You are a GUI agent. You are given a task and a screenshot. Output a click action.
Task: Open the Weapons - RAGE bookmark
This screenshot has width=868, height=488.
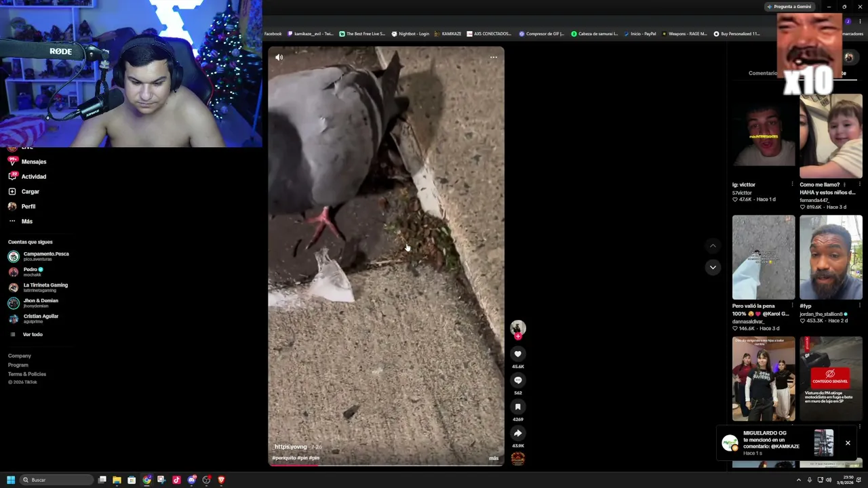coord(685,34)
